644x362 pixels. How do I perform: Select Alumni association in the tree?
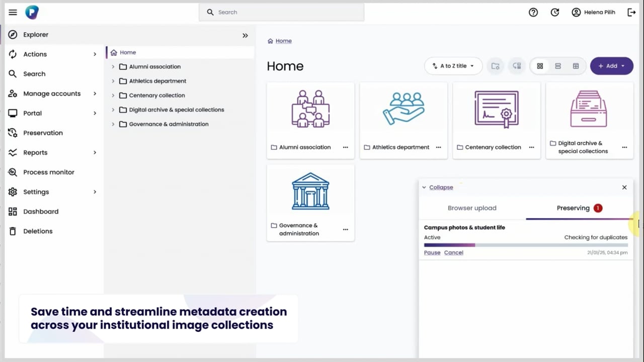[154, 66]
